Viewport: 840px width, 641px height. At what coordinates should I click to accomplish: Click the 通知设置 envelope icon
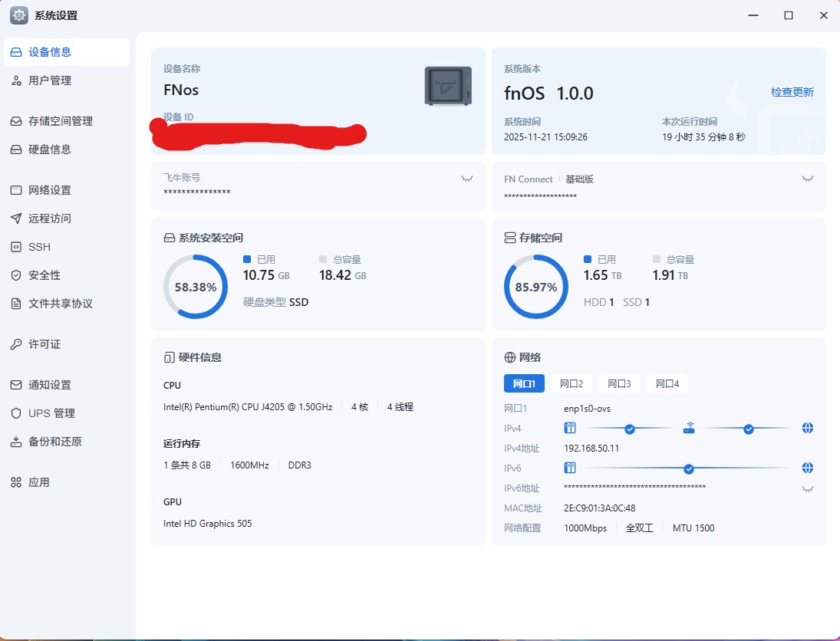click(16, 385)
